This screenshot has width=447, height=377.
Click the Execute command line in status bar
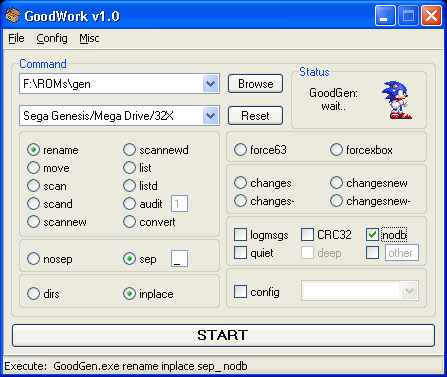[126, 366]
